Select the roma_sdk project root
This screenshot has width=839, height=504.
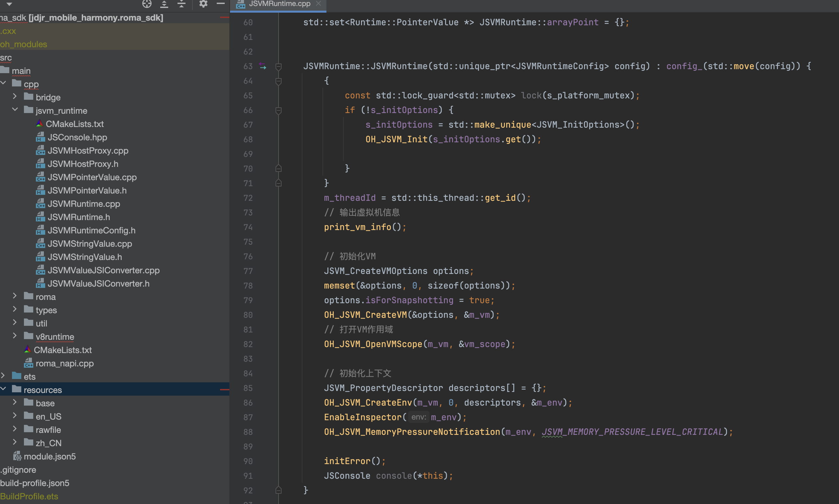tap(81, 18)
